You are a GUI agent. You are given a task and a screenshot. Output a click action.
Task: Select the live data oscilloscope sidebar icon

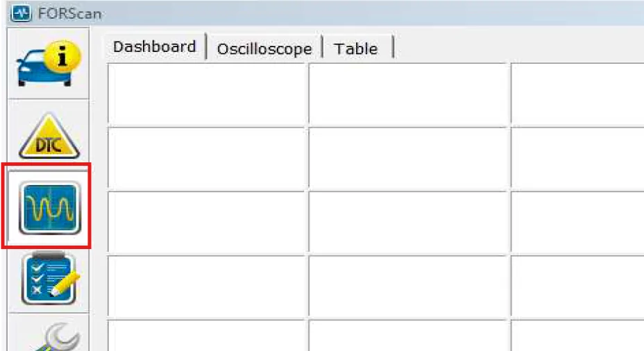[48, 207]
